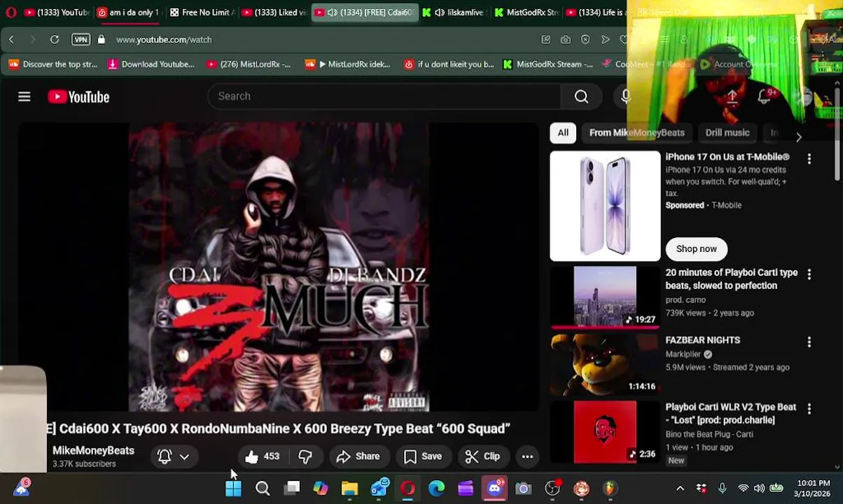The width and height of the screenshot is (843, 504).
Task: Open options for FAZBEAR NIGHTS video
Action: click(809, 342)
